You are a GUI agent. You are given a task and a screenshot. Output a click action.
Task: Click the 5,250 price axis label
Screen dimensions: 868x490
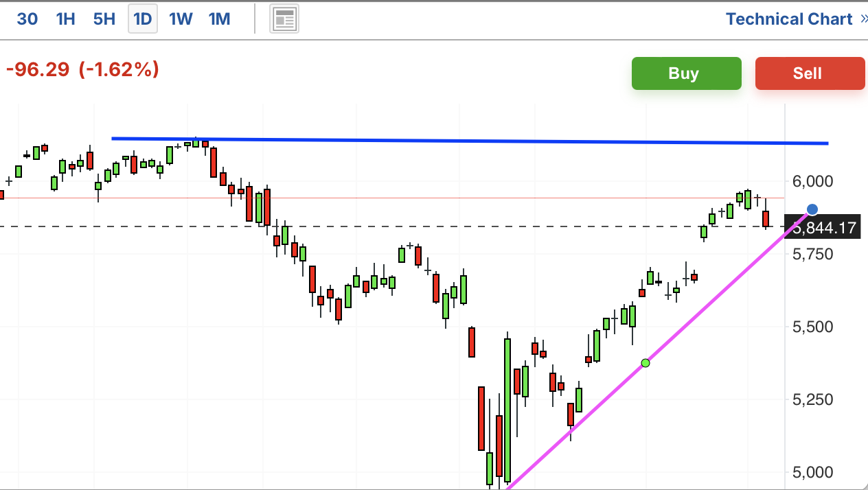coord(813,399)
